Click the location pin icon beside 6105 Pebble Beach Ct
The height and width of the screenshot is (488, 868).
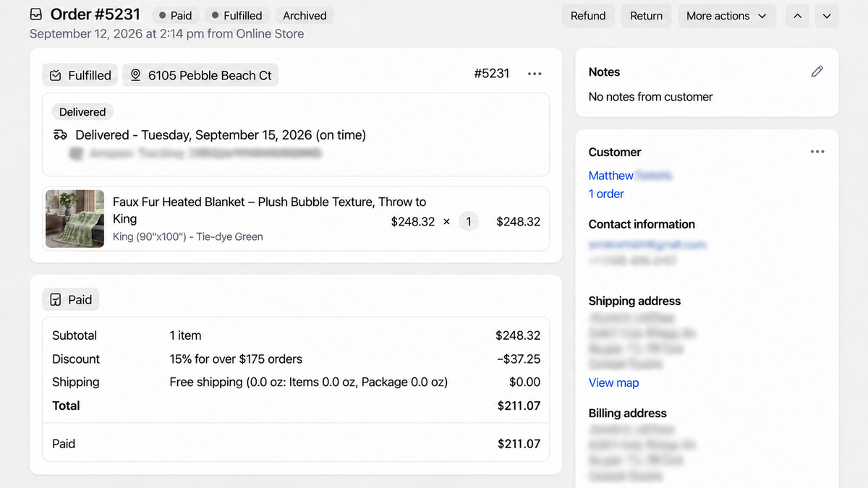pyautogui.click(x=135, y=75)
